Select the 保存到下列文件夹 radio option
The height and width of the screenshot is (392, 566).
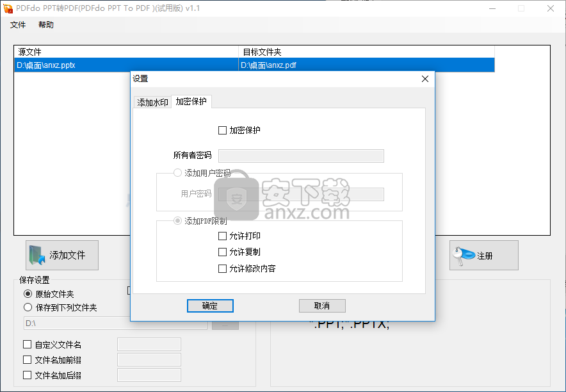28,307
